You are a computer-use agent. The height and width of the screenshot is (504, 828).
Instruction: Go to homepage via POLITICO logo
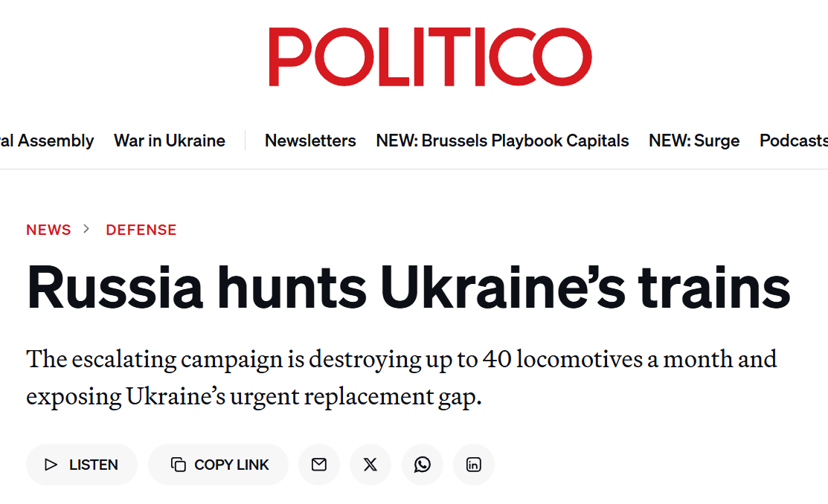[431, 56]
